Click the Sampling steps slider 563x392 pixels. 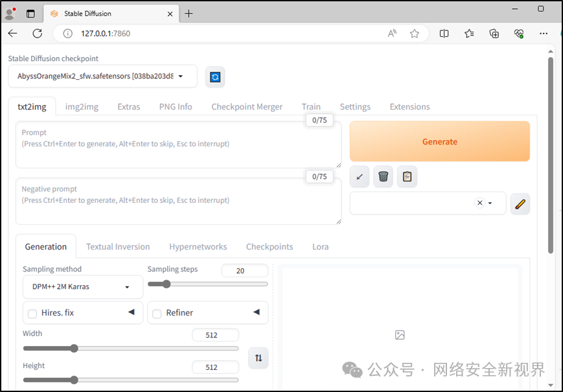(208, 284)
